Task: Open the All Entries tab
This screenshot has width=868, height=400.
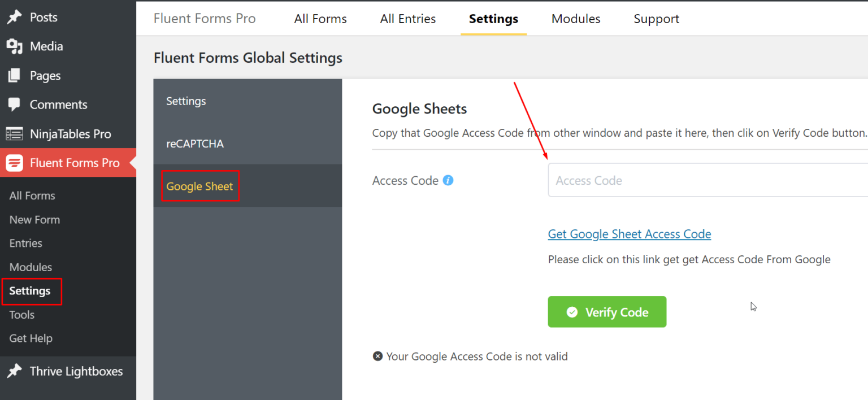Action: point(407,18)
